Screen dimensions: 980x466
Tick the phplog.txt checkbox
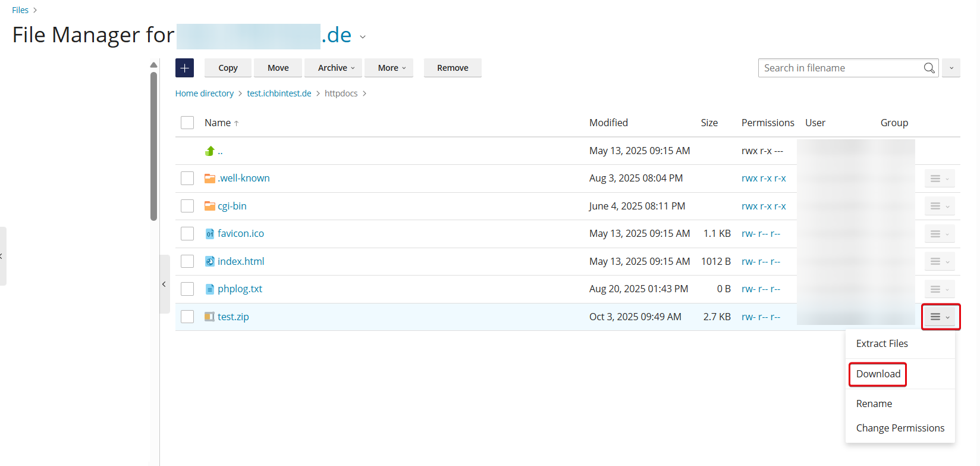187,289
